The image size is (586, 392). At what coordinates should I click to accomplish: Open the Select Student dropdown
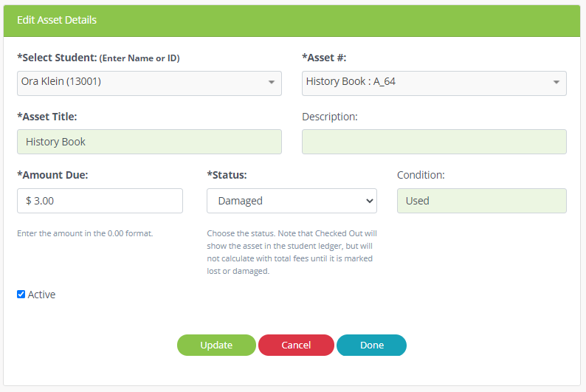coord(149,83)
